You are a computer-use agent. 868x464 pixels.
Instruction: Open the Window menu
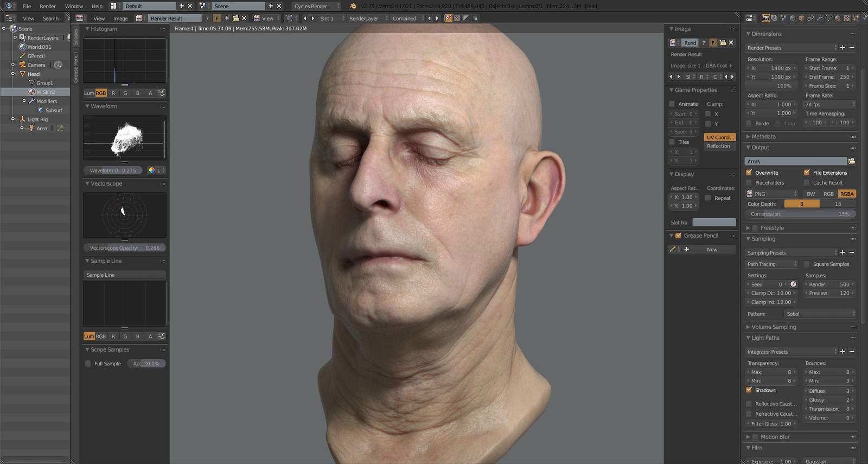point(74,6)
